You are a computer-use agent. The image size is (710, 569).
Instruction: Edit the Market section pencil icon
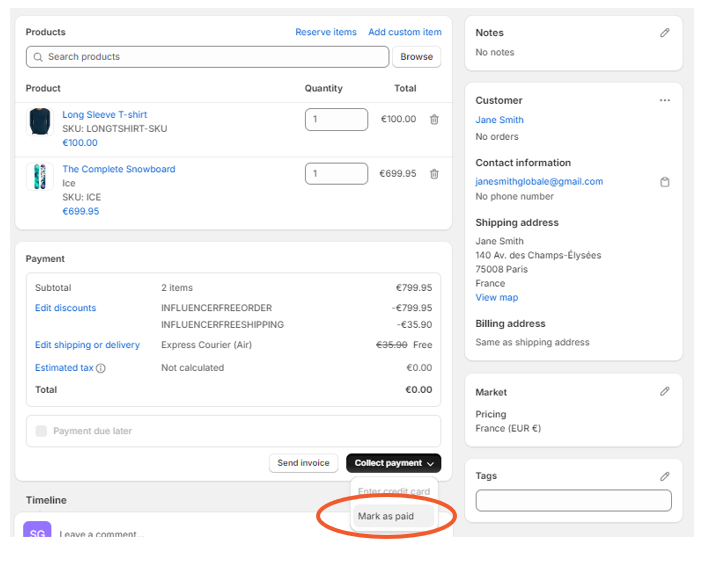click(x=665, y=392)
